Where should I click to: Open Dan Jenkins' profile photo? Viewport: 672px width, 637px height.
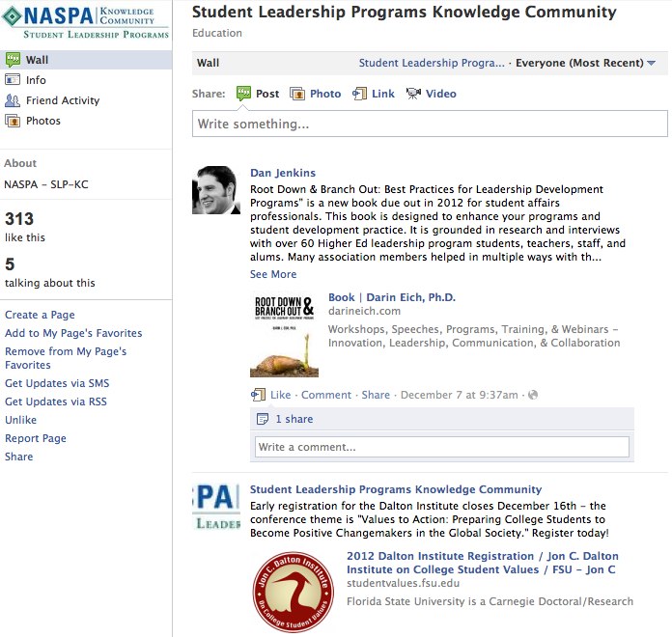coord(216,190)
